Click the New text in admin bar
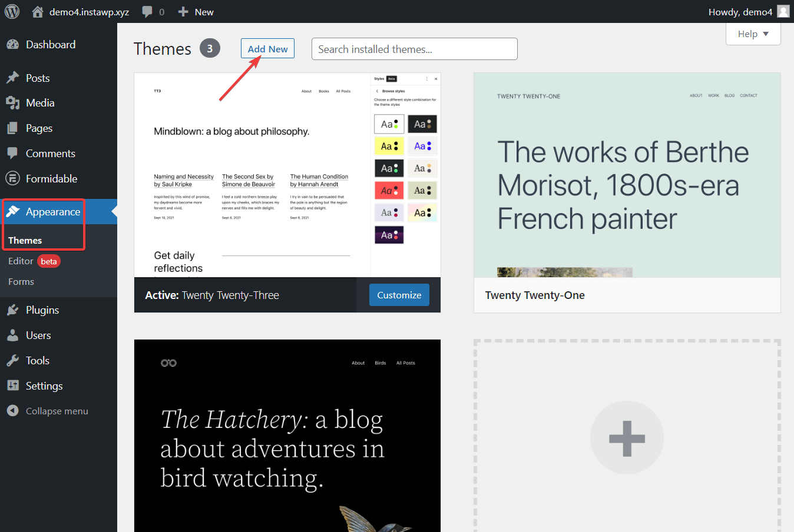Viewport: 794px width, 532px height. [204, 12]
